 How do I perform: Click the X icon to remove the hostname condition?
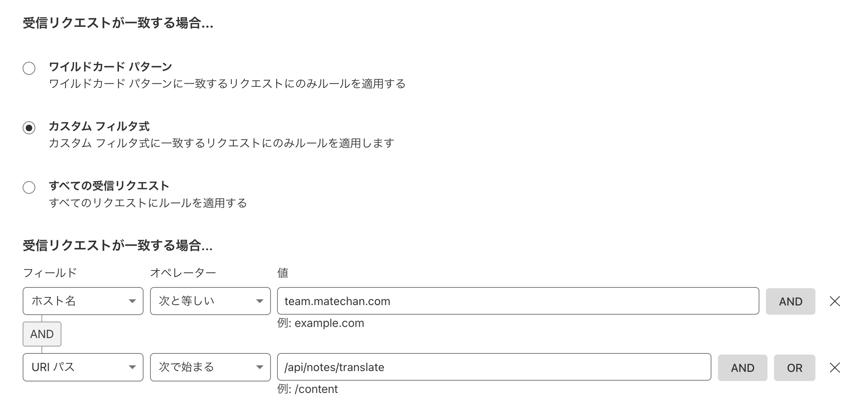835,301
